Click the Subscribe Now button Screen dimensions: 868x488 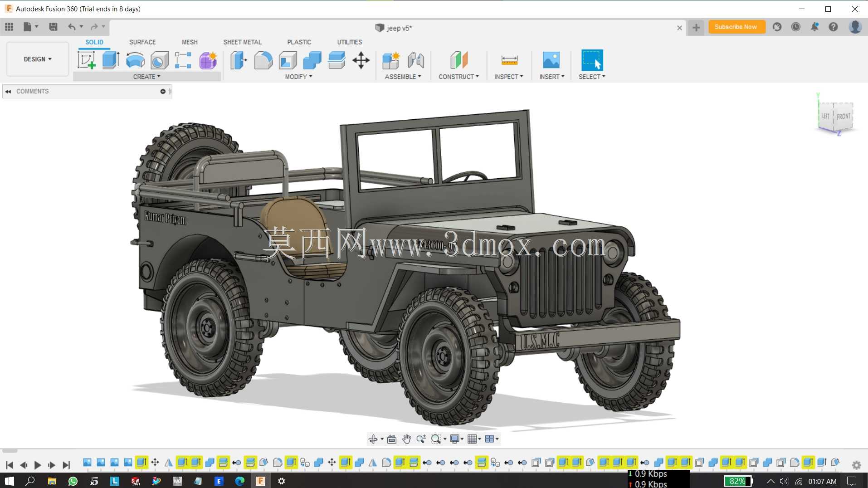coord(736,27)
